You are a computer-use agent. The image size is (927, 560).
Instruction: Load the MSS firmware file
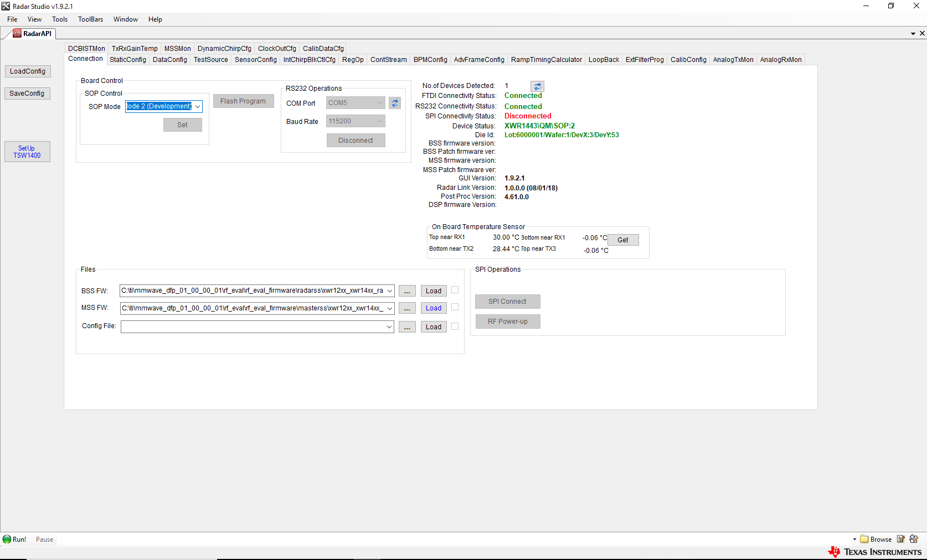pos(434,308)
